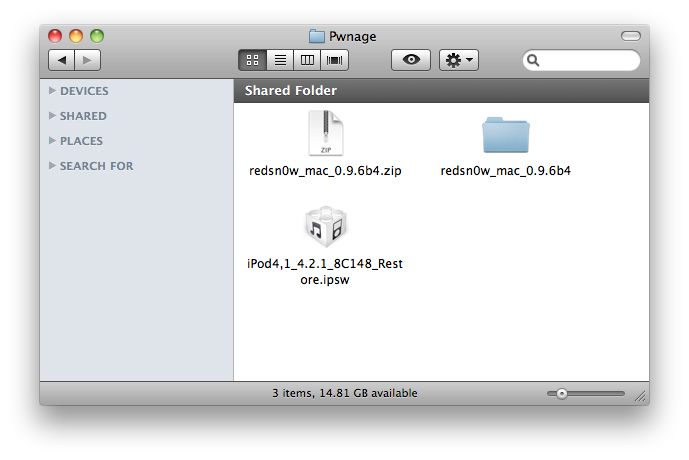
Task: Open the gear Action menu
Action: [x=459, y=60]
